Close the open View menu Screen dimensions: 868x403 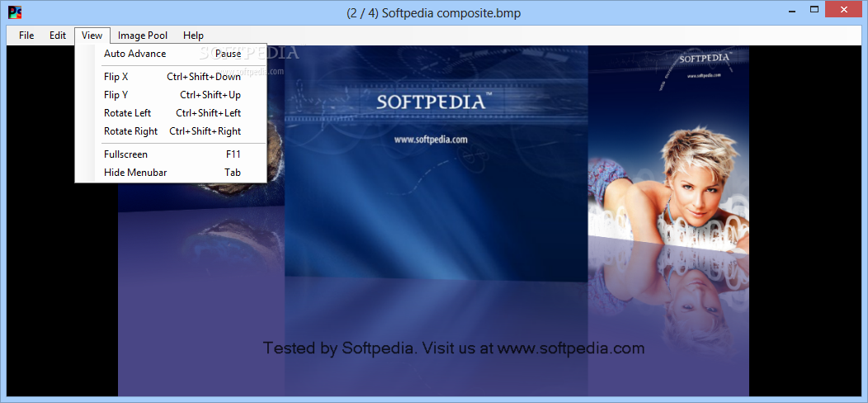pos(92,36)
